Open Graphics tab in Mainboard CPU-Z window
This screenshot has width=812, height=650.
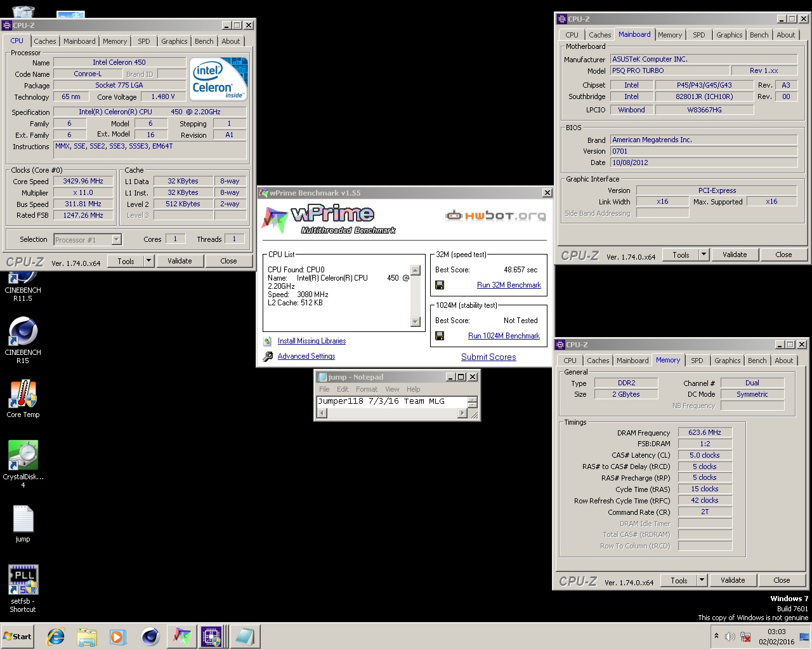729,35
